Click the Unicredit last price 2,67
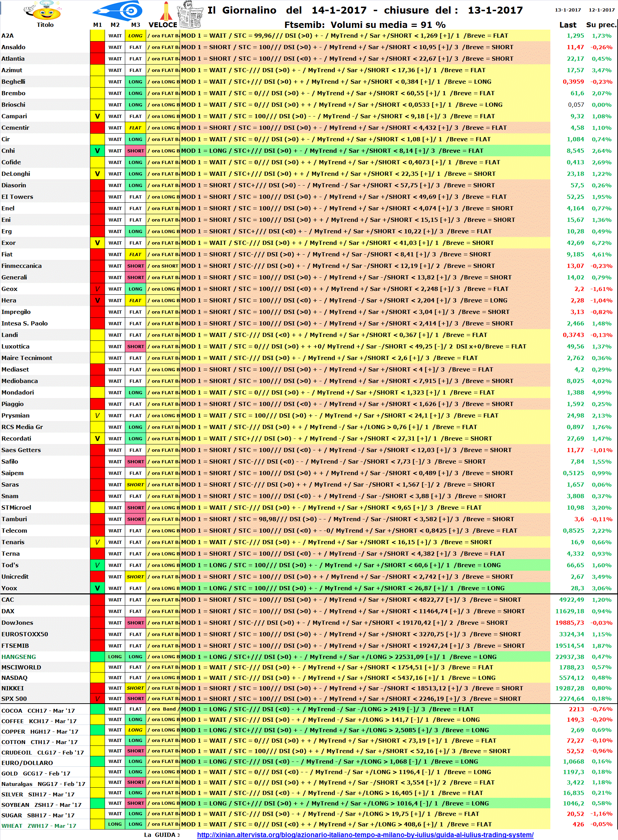The width and height of the screenshot is (618, 840). click(x=577, y=577)
